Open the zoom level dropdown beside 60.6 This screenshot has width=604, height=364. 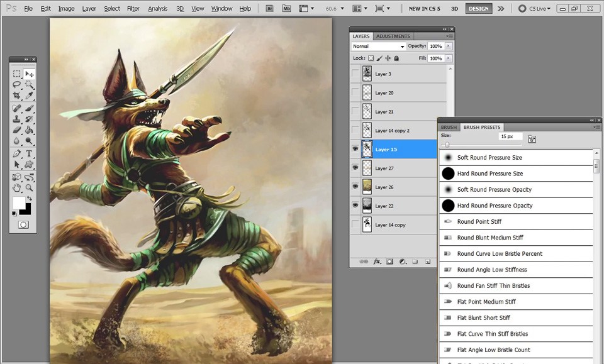point(343,8)
